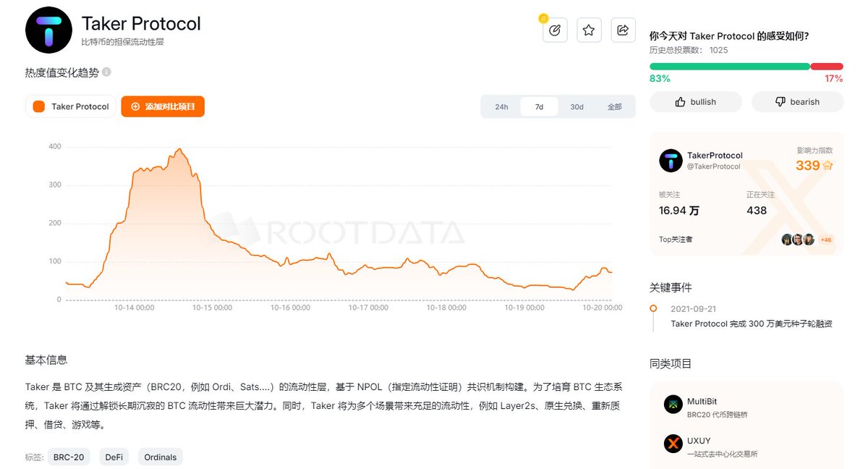Click the 16.94 万 followers count
Viewport: 868px width, 469px height.
point(678,211)
